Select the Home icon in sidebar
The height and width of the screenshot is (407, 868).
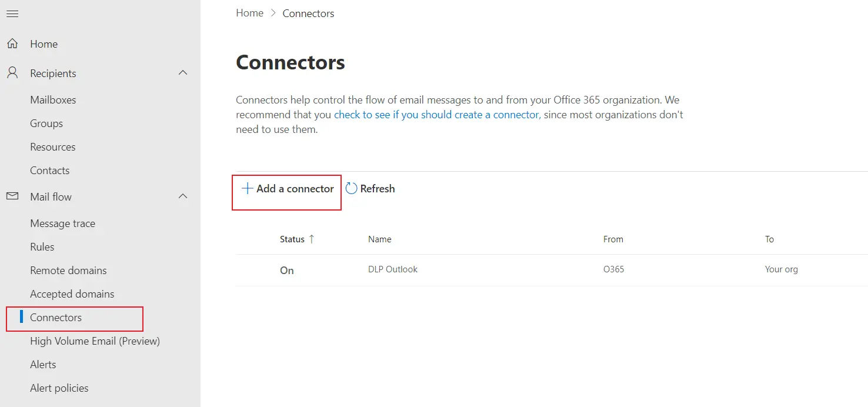(x=13, y=43)
